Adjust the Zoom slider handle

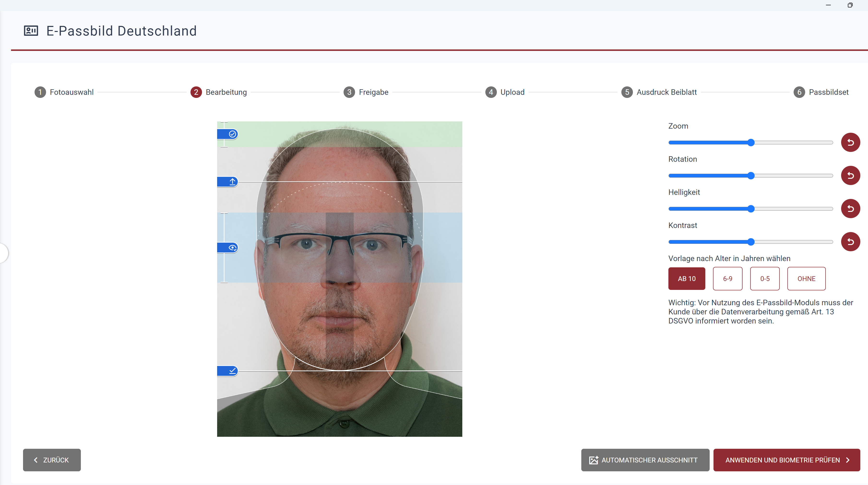point(751,143)
